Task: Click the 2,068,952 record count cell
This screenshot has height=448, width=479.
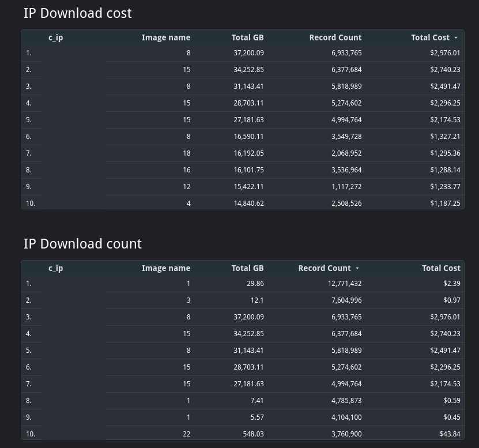Action: tap(346, 153)
